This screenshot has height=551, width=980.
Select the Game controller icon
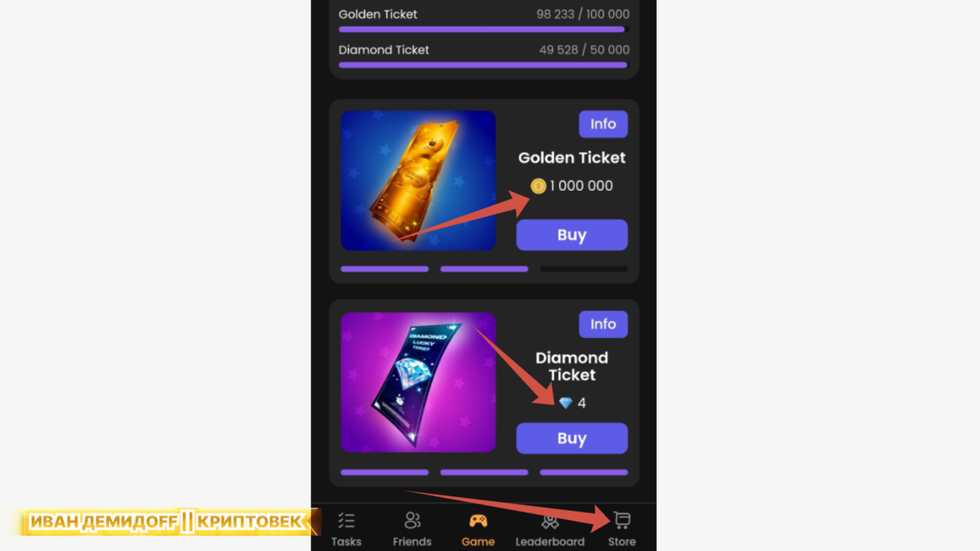(x=478, y=521)
